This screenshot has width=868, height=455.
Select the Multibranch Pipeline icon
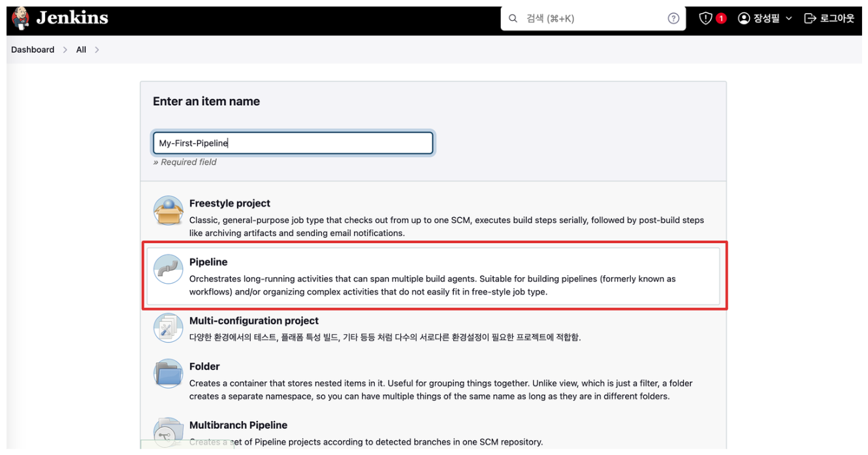click(x=169, y=432)
